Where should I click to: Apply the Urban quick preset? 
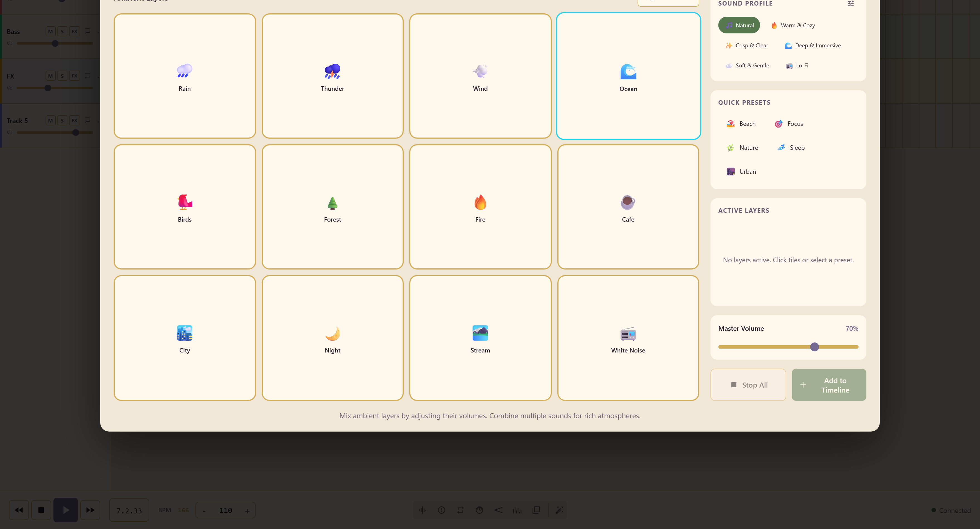[x=741, y=172]
